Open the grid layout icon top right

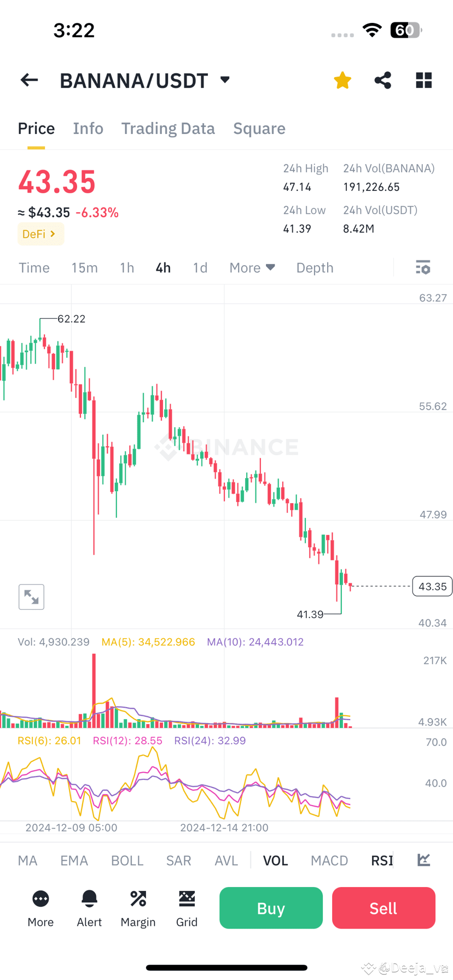pos(423,80)
